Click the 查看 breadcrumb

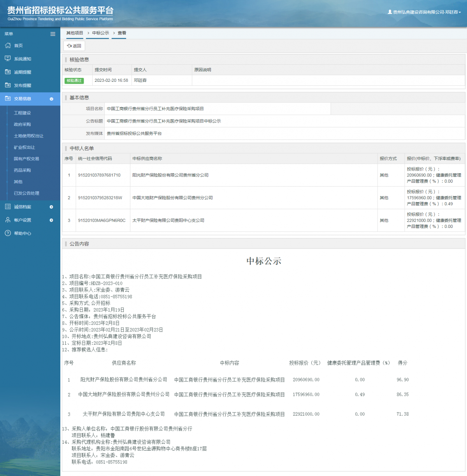pos(122,33)
